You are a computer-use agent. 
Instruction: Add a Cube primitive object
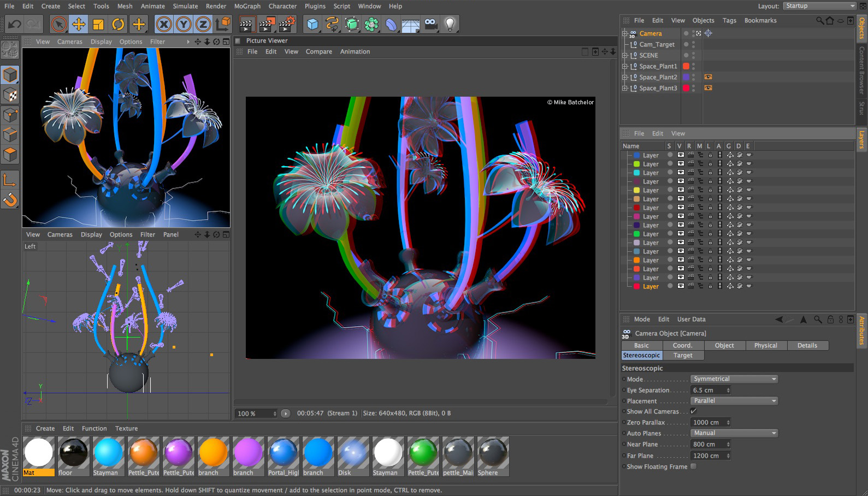click(x=312, y=24)
